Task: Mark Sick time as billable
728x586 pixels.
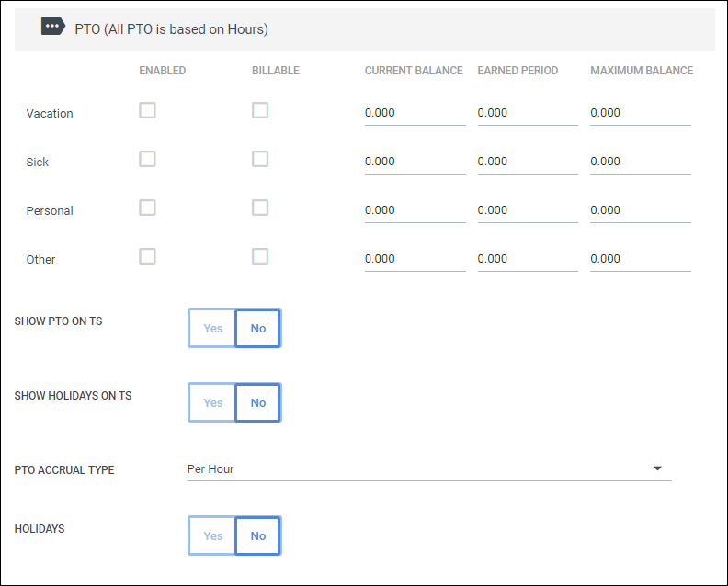Action: [260, 159]
